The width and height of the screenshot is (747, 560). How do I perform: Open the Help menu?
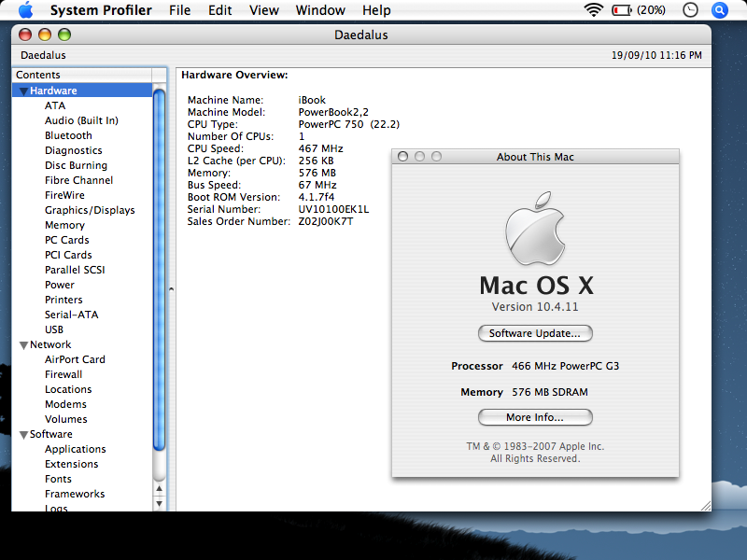coord(376,10)
